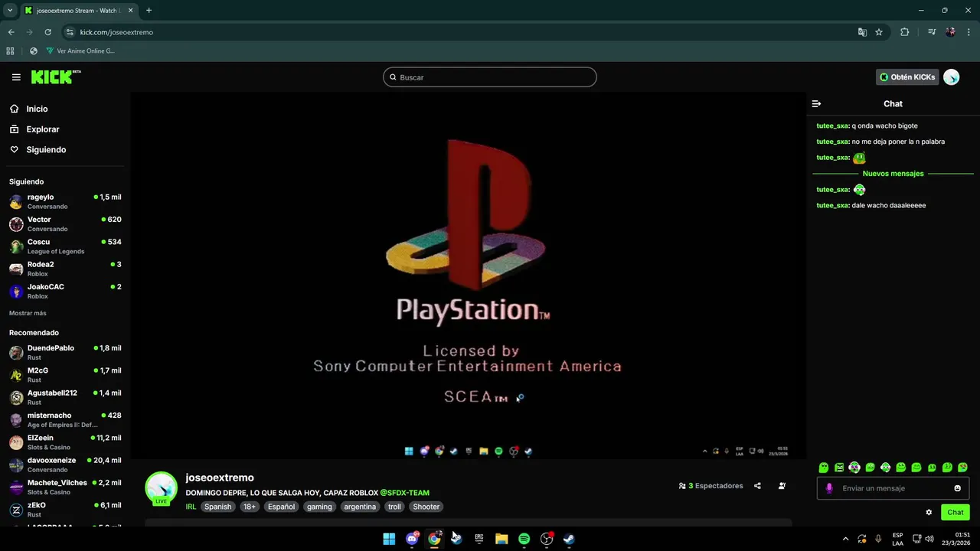Screen dimensions: 980x551
Task: Open DuendePablo's recommended Rust stream
Action: tap(65, 352)
